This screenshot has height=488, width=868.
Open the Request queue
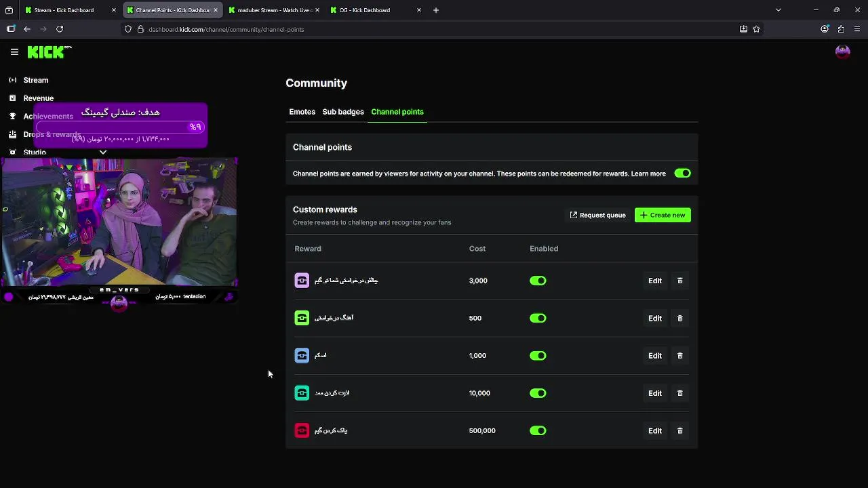coord(597,215)
